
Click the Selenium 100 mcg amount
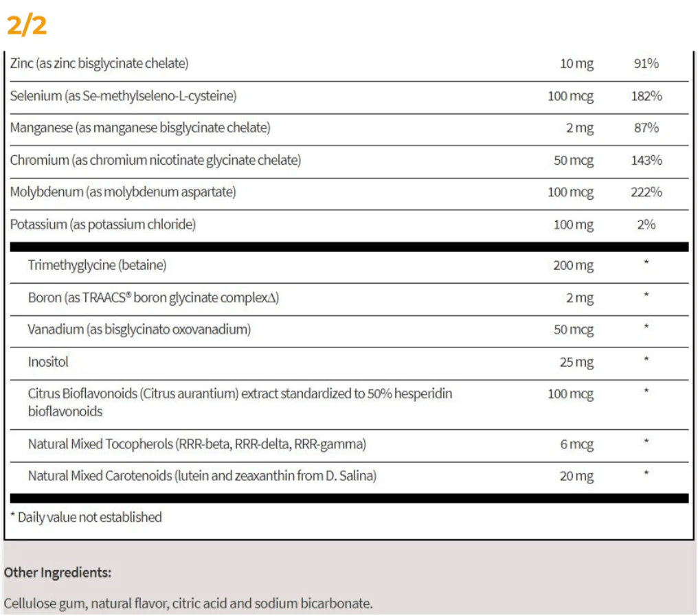click(x=570, y=96)
